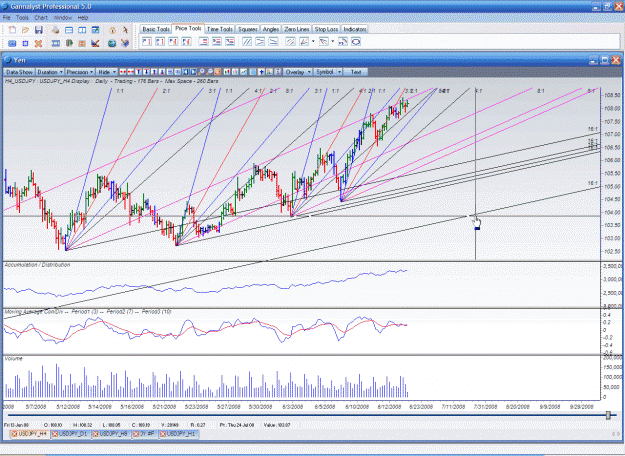This screenshot has width=625, height=456.
Task: Click the new blank document icon
Action: point(12,30)
